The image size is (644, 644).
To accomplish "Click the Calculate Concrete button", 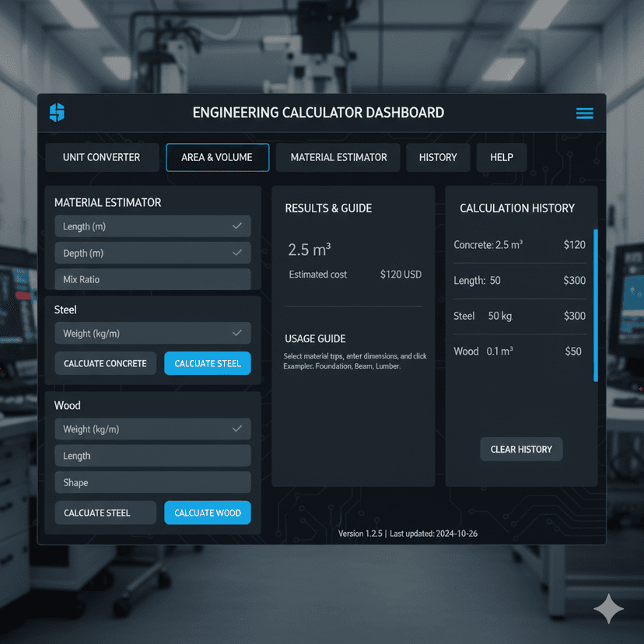I will coord(105,363).
